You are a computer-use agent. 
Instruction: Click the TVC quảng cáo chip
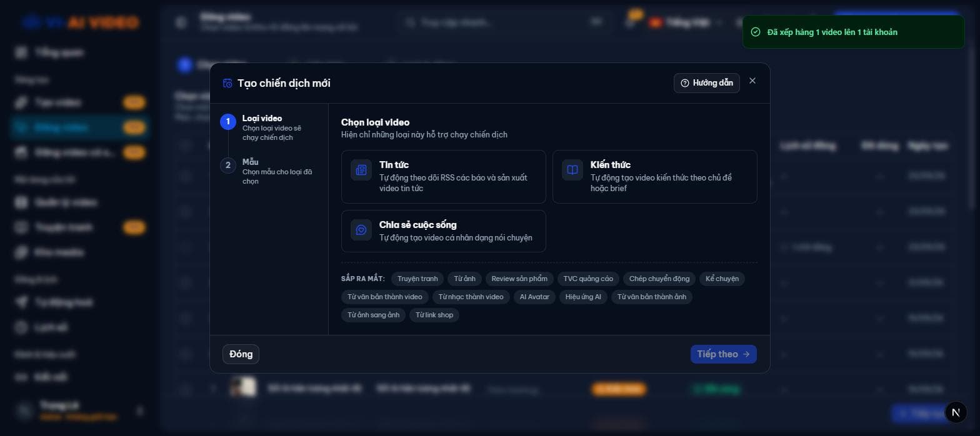[588, 279]
